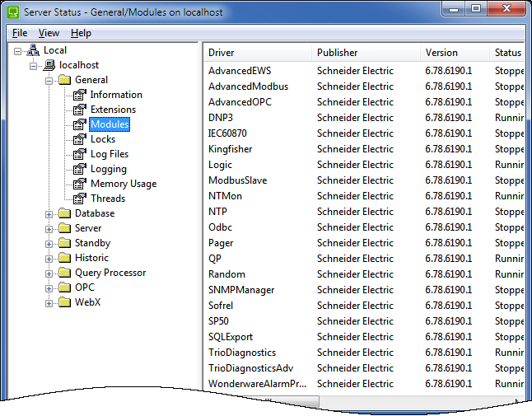The image size is (532, 416).
Task: Expand the Database folder node
Action: 49,214
